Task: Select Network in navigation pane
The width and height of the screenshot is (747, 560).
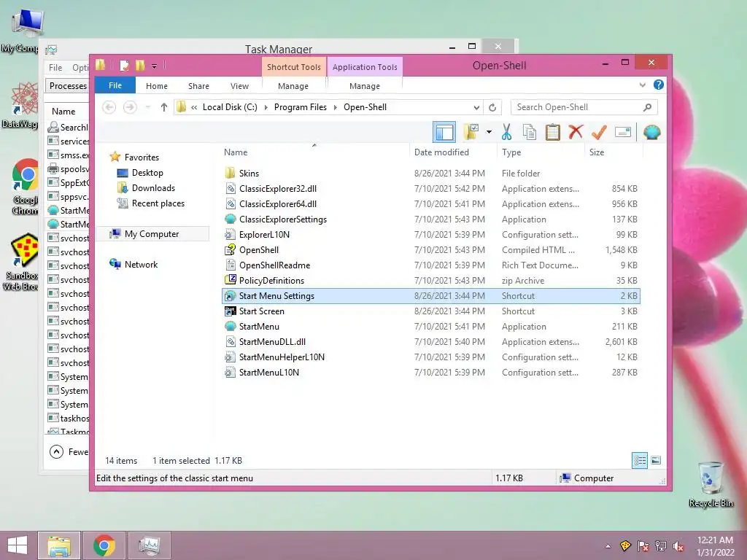Action: pyautogui.click(x=141, y=264)
